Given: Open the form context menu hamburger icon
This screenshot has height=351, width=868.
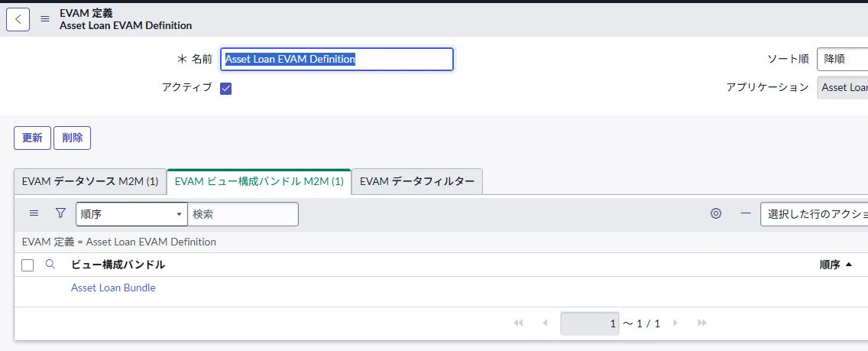Looking at the screenshot, I should coord(45,19).
